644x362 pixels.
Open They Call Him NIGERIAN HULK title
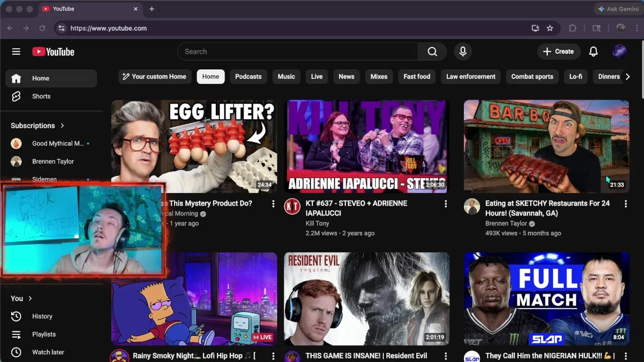point(550,356)
